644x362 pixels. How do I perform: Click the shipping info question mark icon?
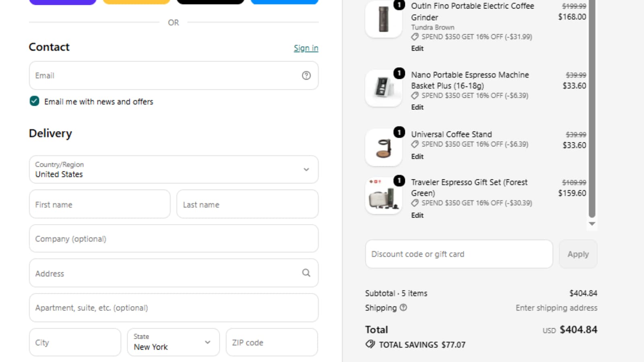[x=403, y=308]
